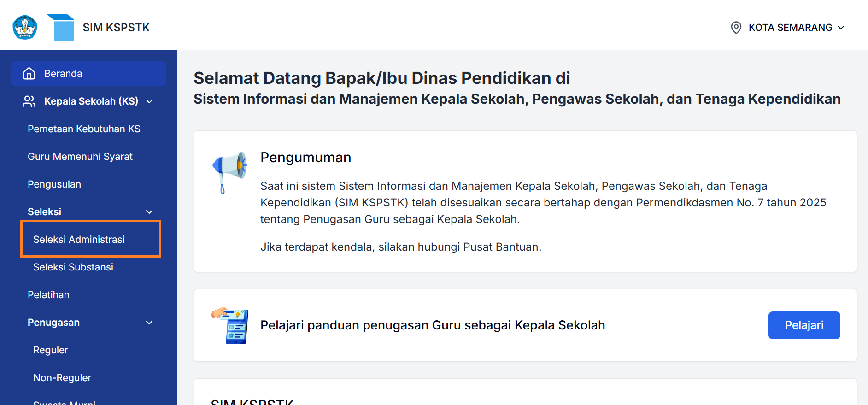Click the Penugasan section label
868x405 pixels.
[x=53, y=323]
